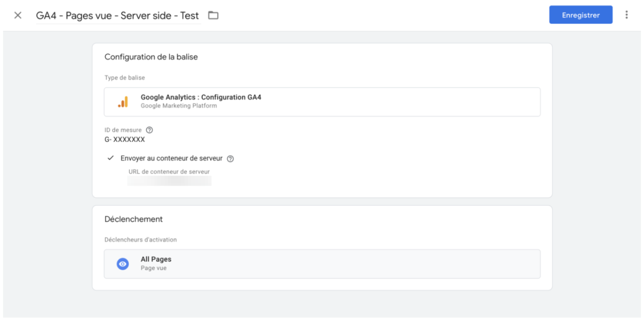The width and height of the screenshot is (644, 318).
Task: Click the Google Marketing Platform subtitle
Action: [179, 106]
